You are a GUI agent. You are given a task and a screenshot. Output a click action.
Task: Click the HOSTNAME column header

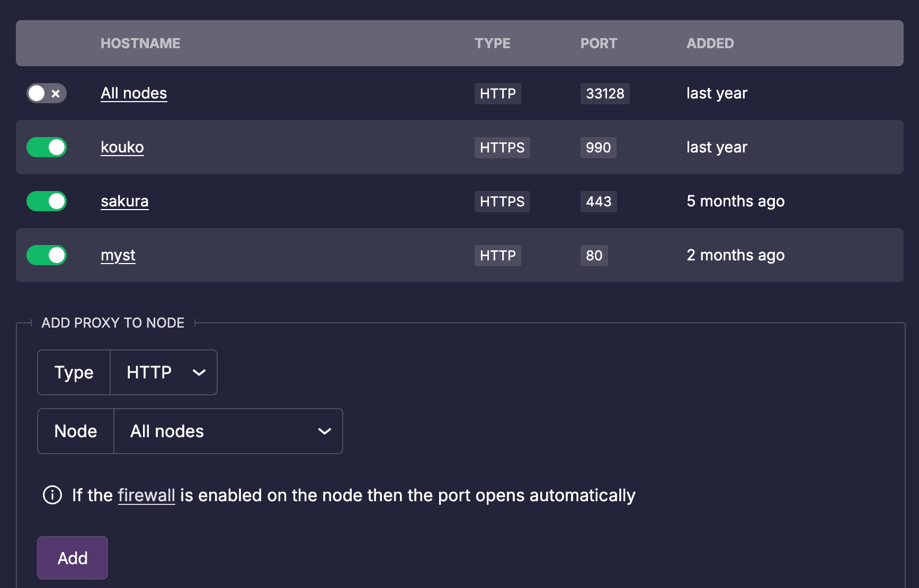(140, 43)
